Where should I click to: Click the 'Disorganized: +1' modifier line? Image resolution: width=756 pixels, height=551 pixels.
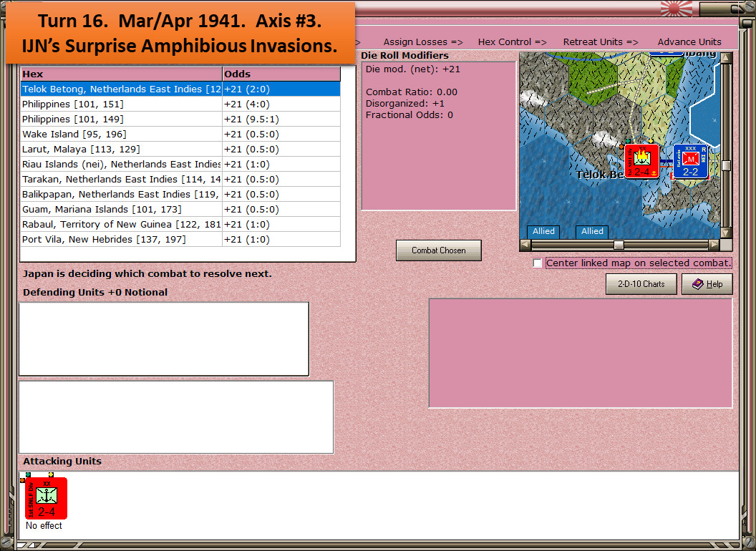click(x=405, y=103)
